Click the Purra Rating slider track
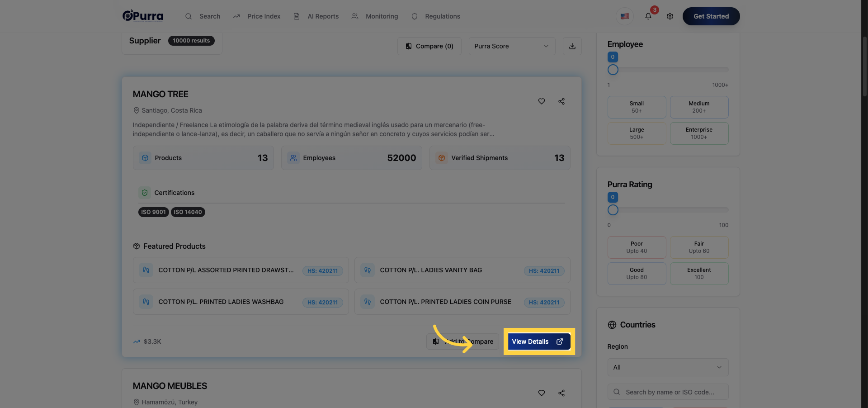868x408 pixels. (x=668, y=210)
